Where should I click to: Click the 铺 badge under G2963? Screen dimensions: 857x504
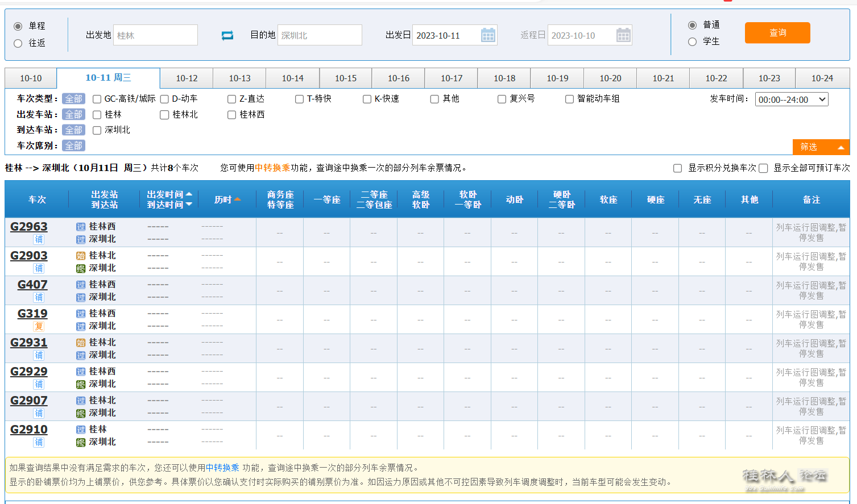click(x=39, y=239)
